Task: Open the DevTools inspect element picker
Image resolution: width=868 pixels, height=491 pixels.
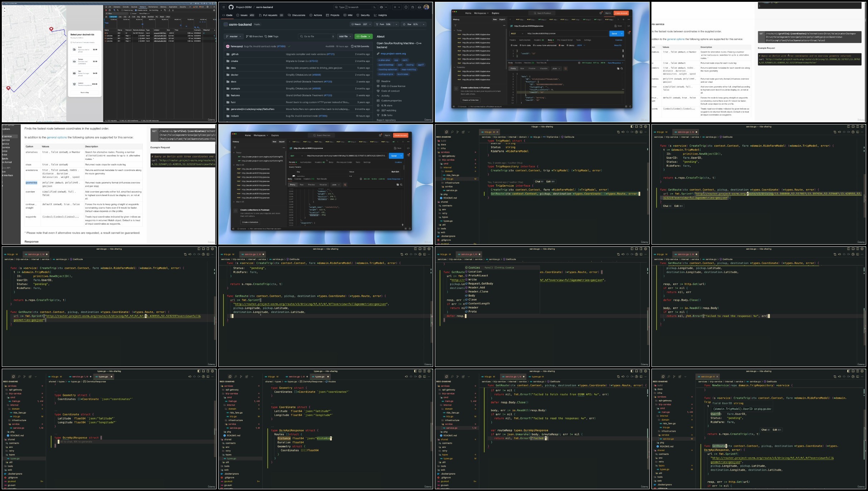Action: [x=106, y=7]
